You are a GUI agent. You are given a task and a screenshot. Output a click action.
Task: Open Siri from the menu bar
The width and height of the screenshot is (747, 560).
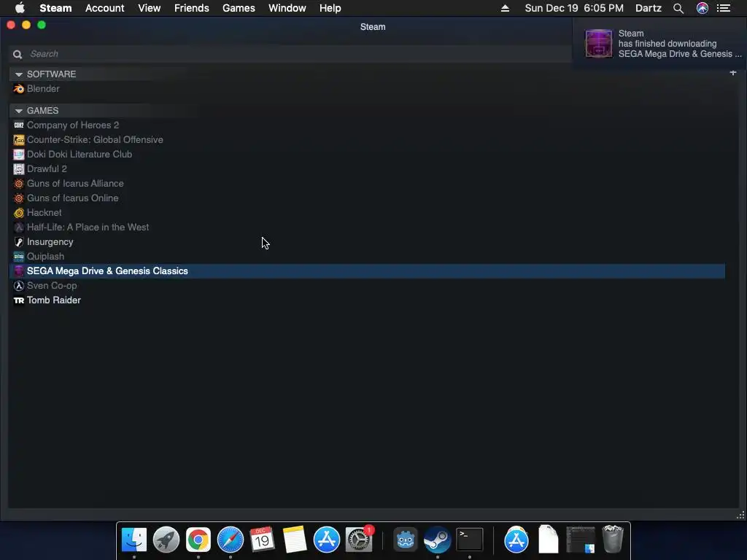click(703, 8)
